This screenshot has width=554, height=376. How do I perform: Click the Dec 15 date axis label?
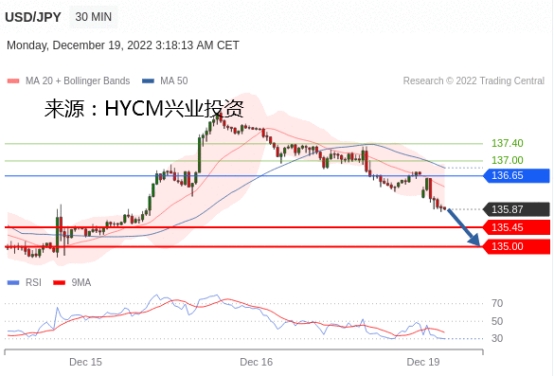tap(86, 362)
